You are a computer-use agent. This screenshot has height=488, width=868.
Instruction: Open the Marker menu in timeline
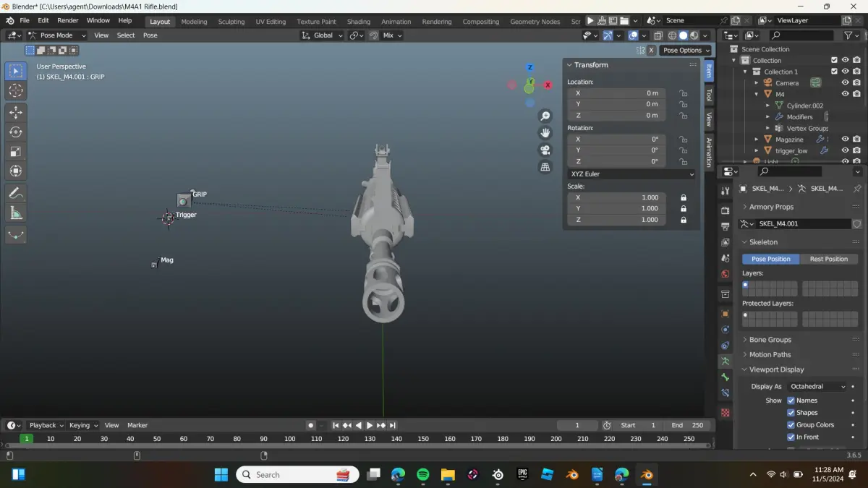pos(137,425)
